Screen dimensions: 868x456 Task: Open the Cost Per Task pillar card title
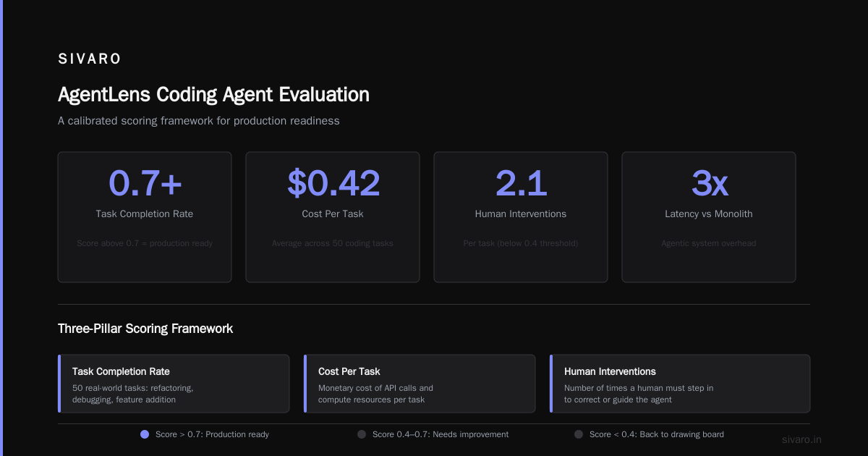[349, 371]
